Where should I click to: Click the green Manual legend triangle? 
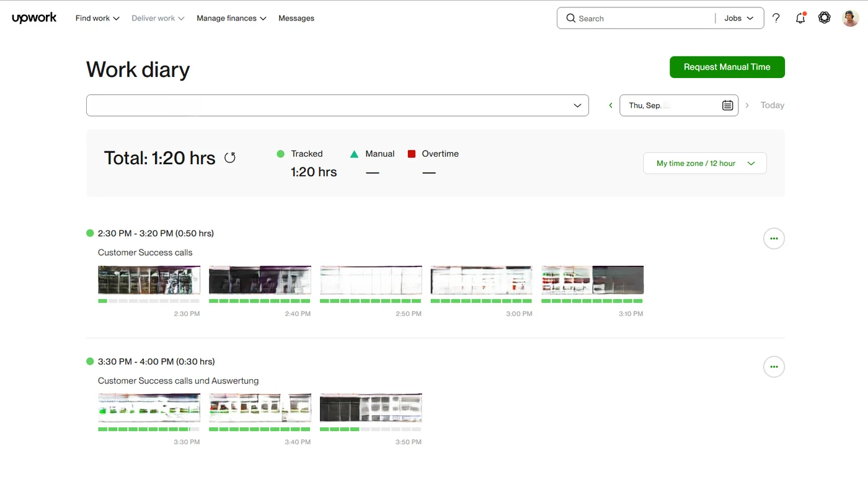[x=354, y=154]
